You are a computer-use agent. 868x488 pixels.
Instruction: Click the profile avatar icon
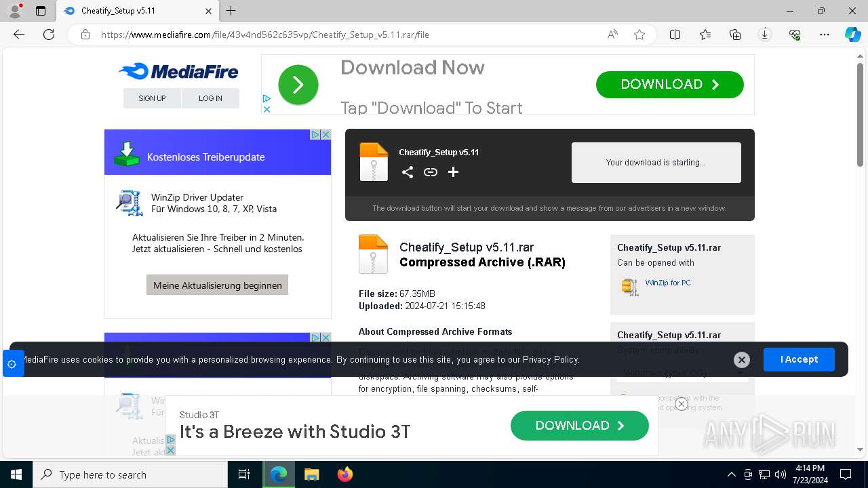pos(15,11)
